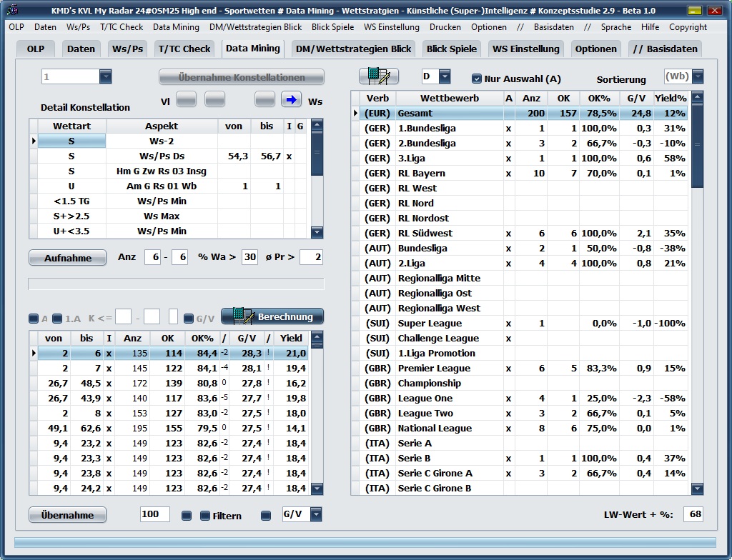Screen dimensions: 732x560
Task: Click the input field showing 100
Action: click(155, 514)
